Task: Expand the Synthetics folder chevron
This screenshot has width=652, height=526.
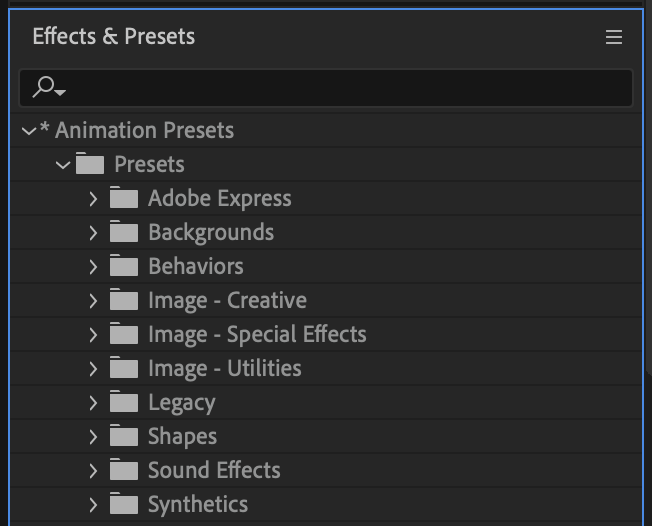Action: point(93,505)
